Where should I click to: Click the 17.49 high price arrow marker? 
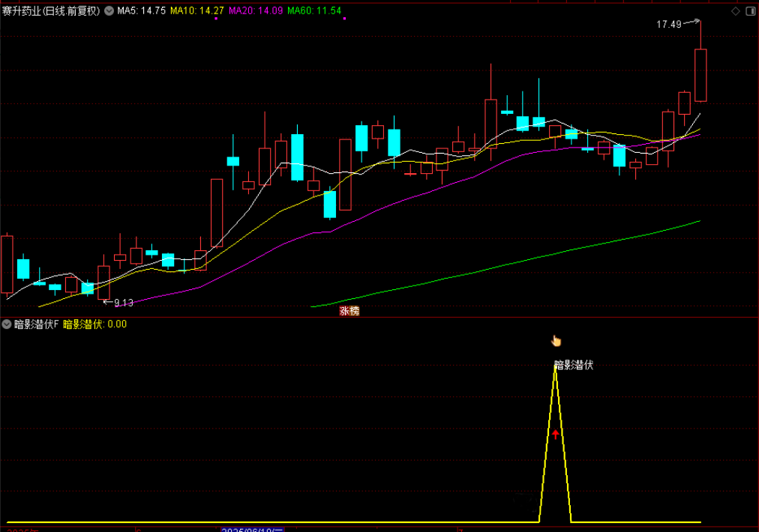tap(677, 24)
